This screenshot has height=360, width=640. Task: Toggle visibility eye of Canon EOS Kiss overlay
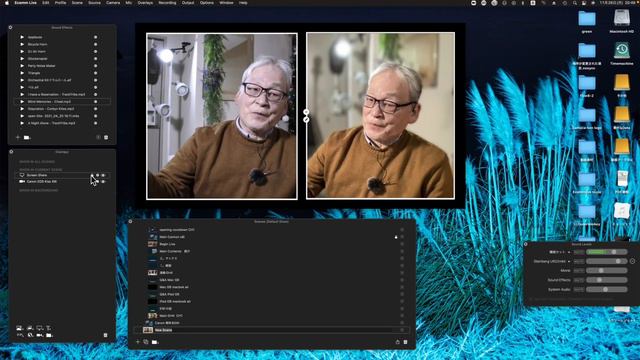(x=103, y=182)
